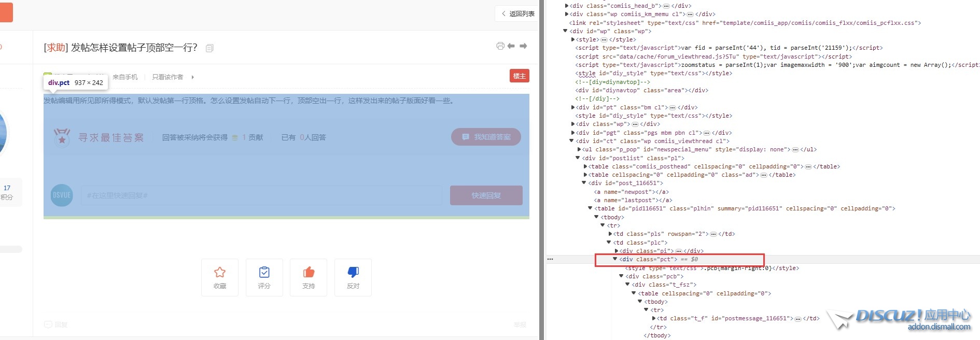
Task: Collapse the div id="wp" class="wp" node
Action: pos(565,31)
